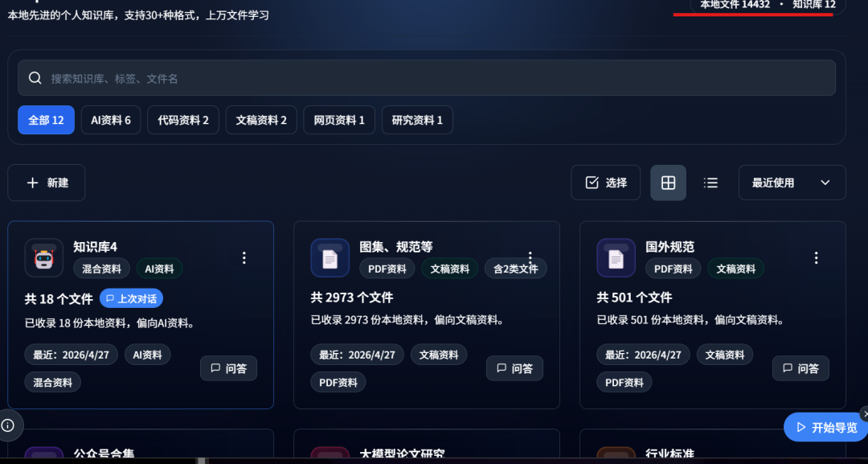
Task: Click 文稿资料 tag under 国外规范 title
Action: click(x=735, y=269)
